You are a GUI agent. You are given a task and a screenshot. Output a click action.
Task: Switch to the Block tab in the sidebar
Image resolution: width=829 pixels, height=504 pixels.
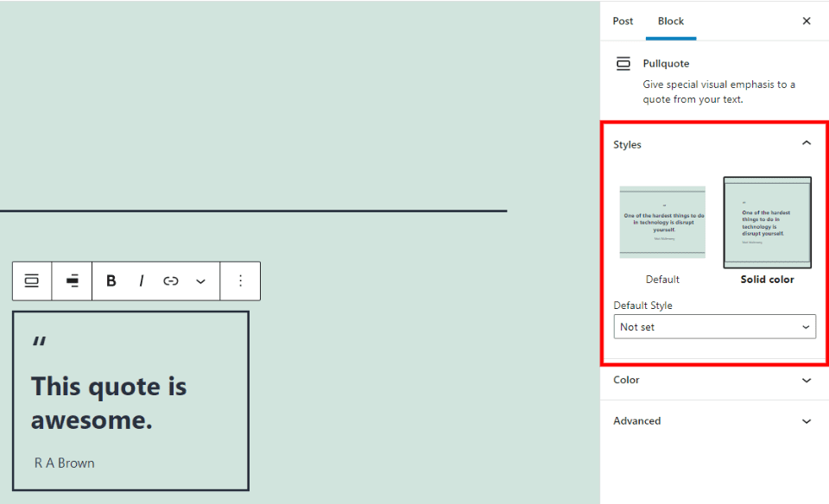point(671,21)
